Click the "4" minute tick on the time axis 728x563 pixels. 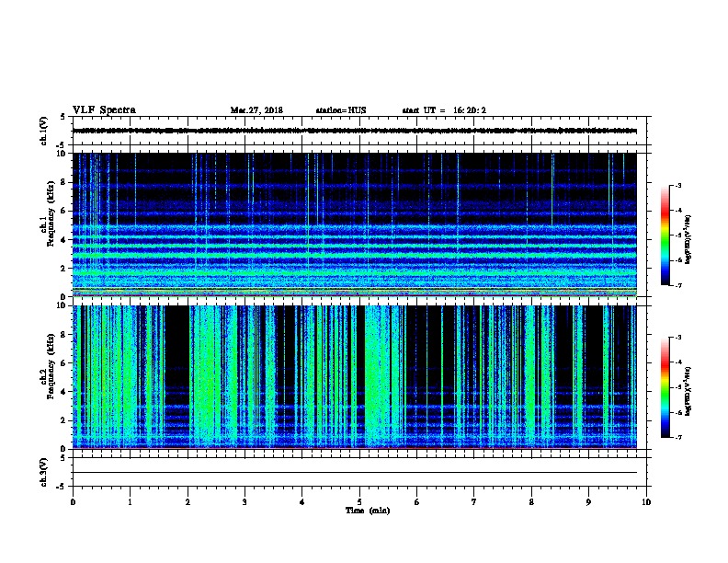tap(302, 502)
